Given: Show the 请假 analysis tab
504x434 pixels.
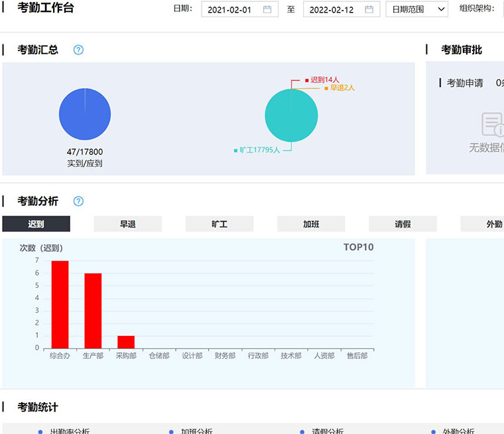Looking at the screenshot, I should [403, 224].
